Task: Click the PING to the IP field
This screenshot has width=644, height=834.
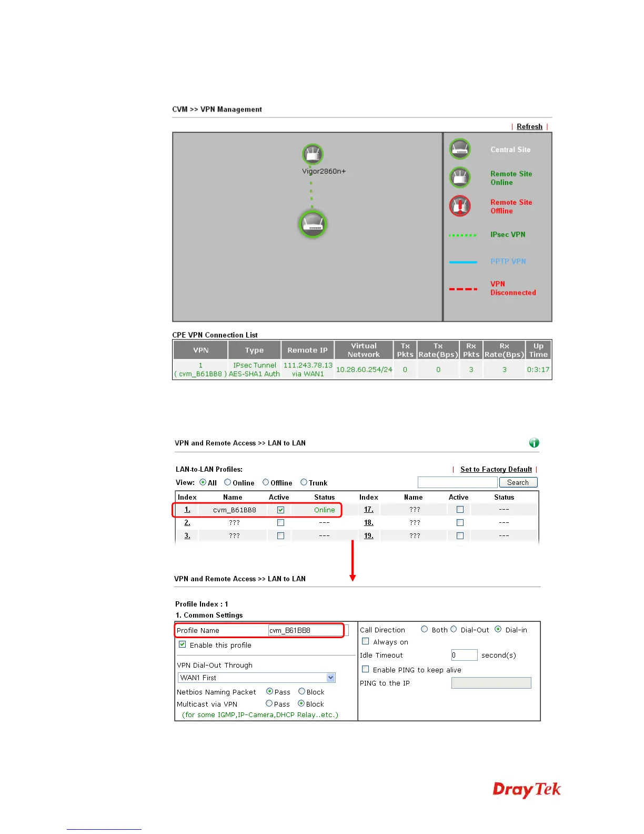Action: [491, 683]
